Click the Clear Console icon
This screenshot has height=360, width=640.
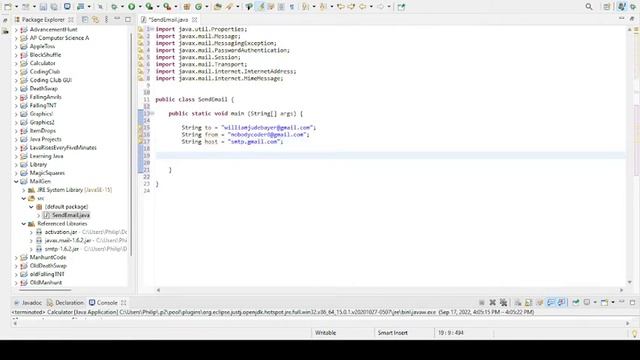(x=518, y=302)
